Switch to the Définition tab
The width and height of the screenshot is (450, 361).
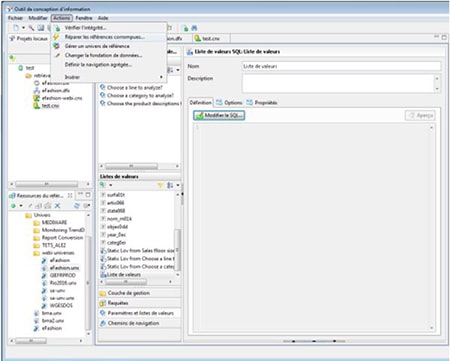pos(200,103)
